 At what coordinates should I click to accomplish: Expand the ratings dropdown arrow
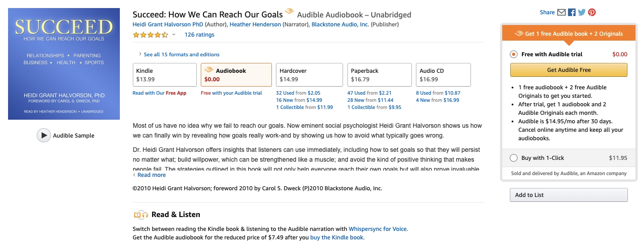174,35
